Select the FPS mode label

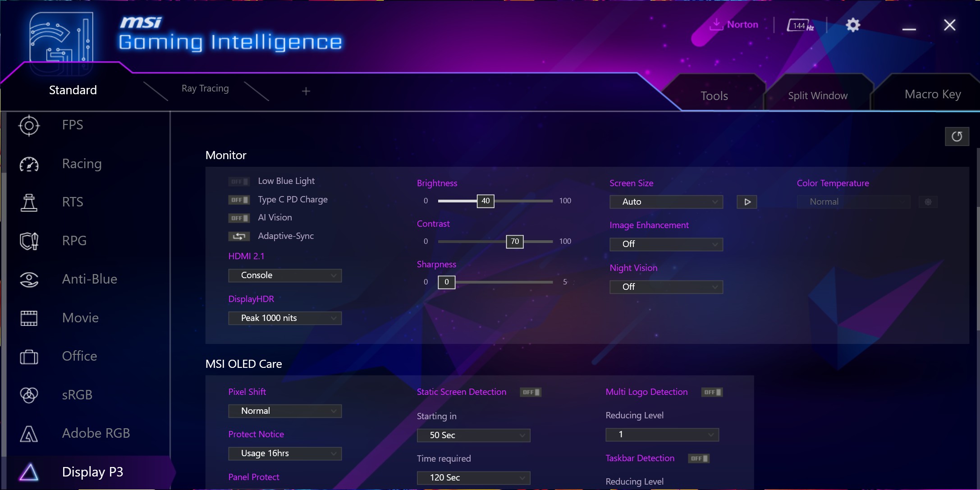(x=73, y=125)
